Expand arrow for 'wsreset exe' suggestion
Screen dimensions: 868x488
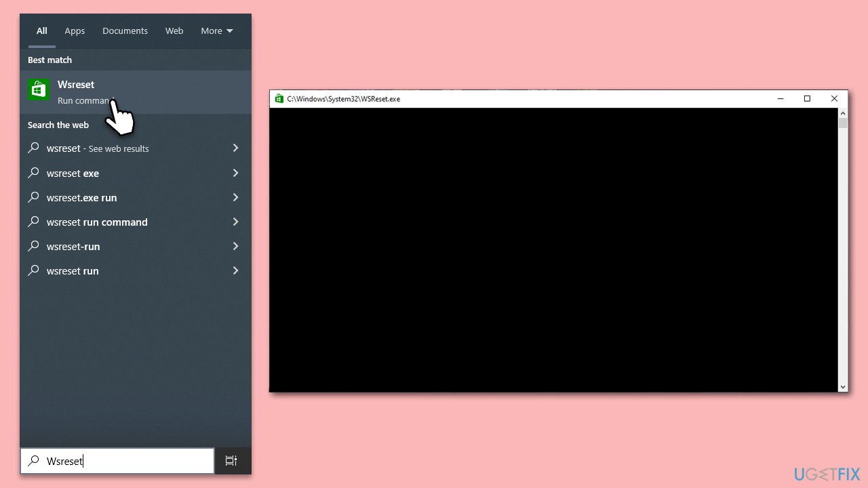(x=235, y=173)
